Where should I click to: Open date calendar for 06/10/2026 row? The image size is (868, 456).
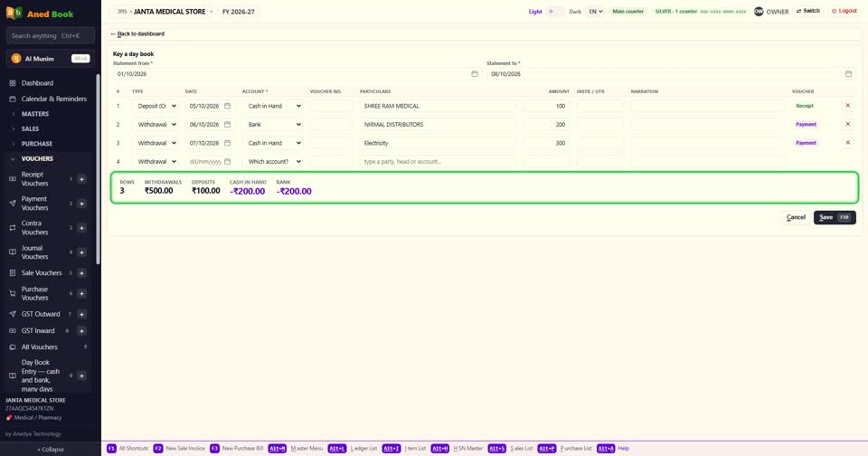click(228, 125)
